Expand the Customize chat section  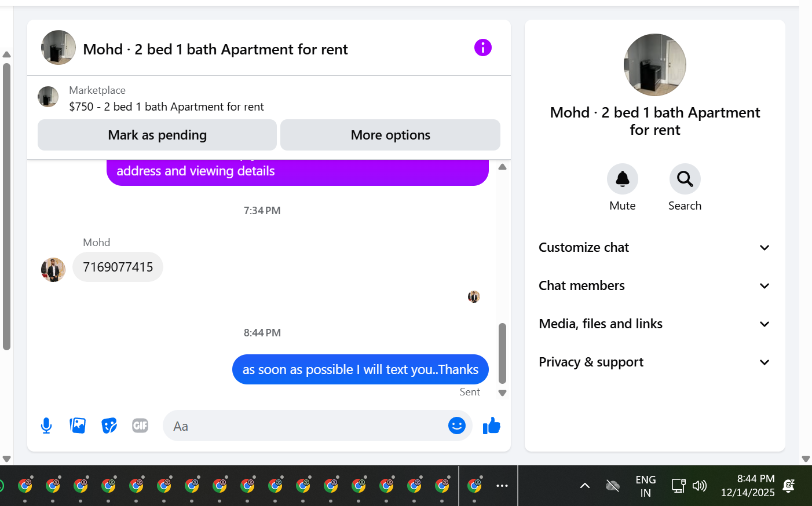tap(655, 247)
